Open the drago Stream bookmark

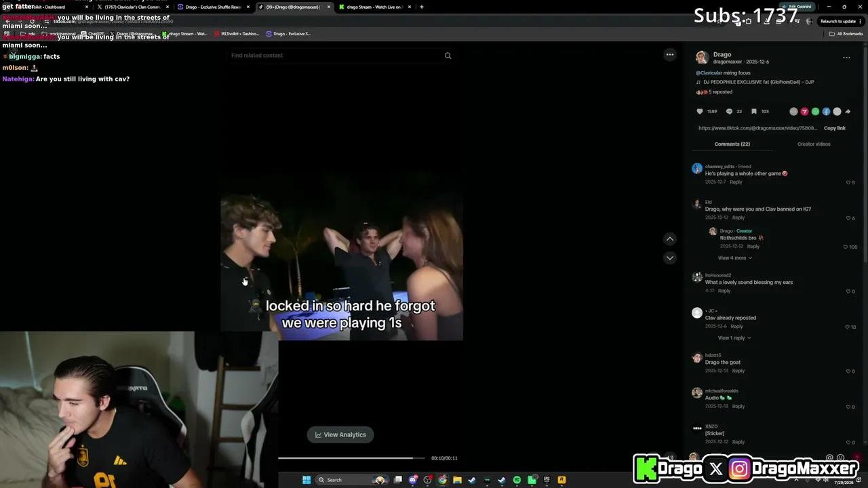(x=184, y=34)
